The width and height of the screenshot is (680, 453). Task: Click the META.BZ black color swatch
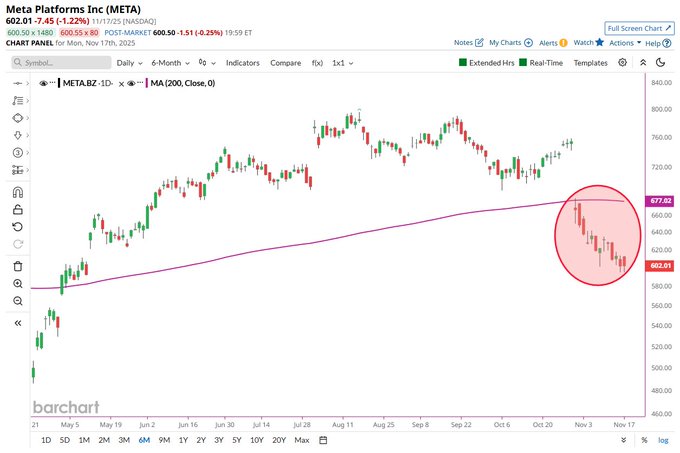[x=59, y=83]
